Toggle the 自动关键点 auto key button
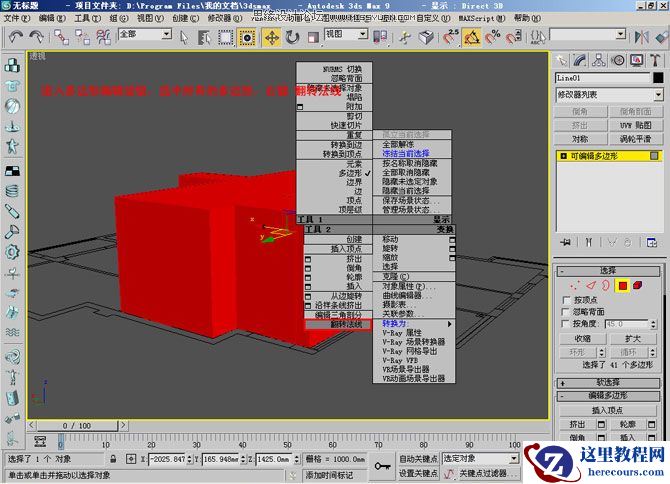The height and width of the screenshot is (484, 670). coord(418,459)
